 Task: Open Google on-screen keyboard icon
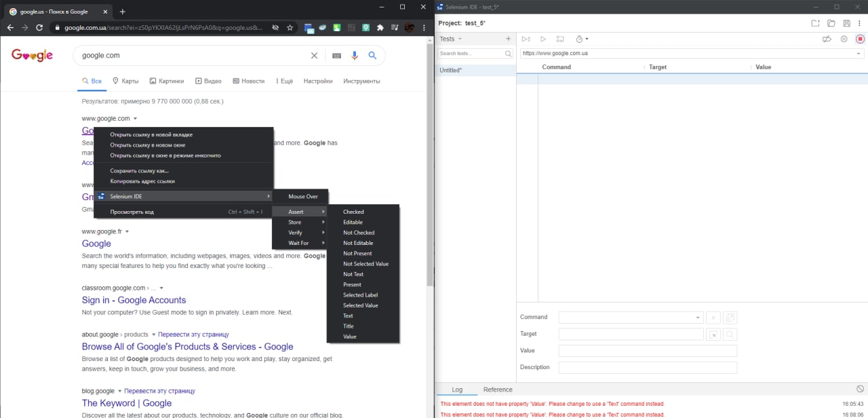coord(336,56)
